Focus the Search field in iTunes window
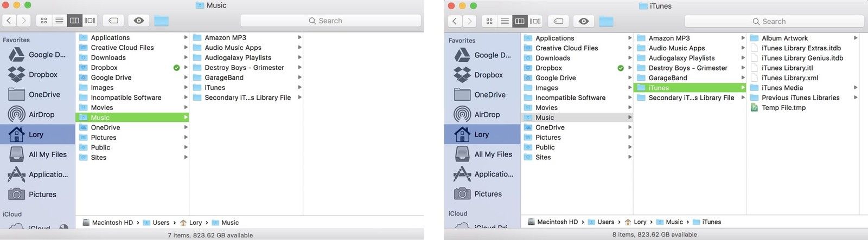 pyautogui.click(x=774, y=21)
